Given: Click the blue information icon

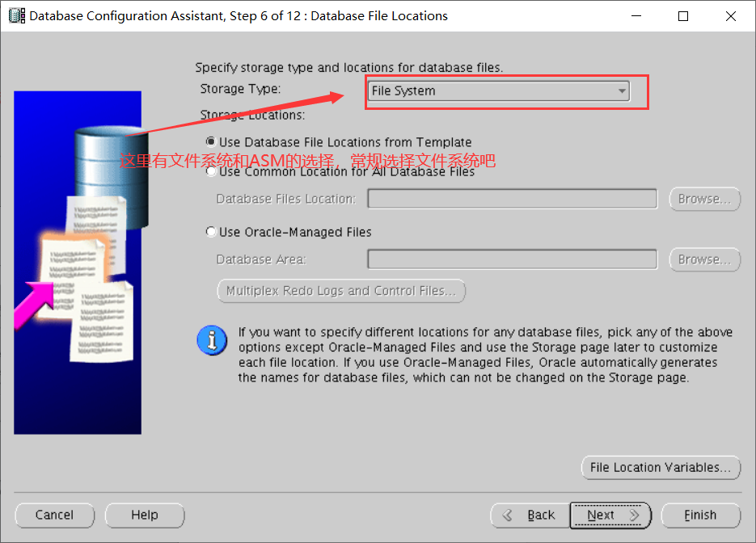Looking at the screenshot, I should pyautogui.click(x=212, y=341).
